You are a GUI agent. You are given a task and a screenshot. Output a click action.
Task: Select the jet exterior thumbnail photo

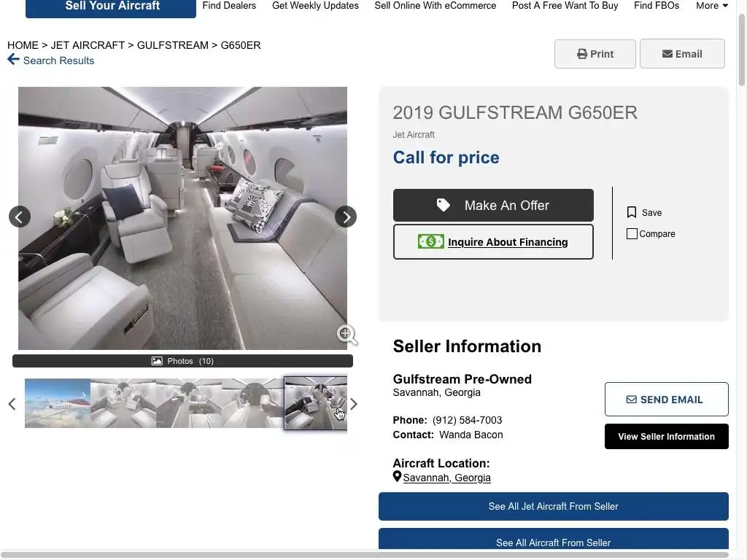[x=58, y=403]
